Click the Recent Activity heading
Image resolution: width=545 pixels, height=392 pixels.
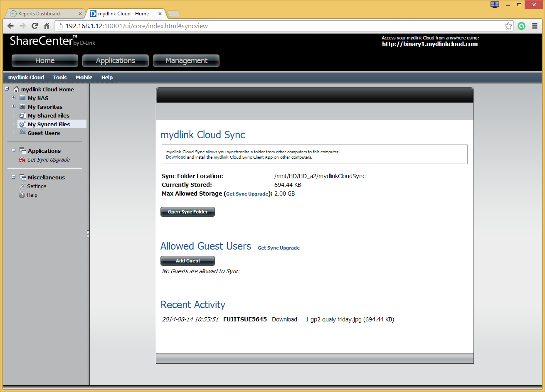point(193,304)
